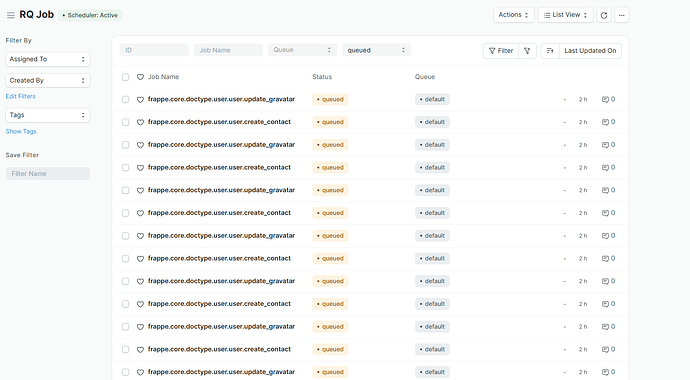690x380 pixels.
Task: Click the Filter Name input under Save Filter
Action: click(x=48, y=174)
